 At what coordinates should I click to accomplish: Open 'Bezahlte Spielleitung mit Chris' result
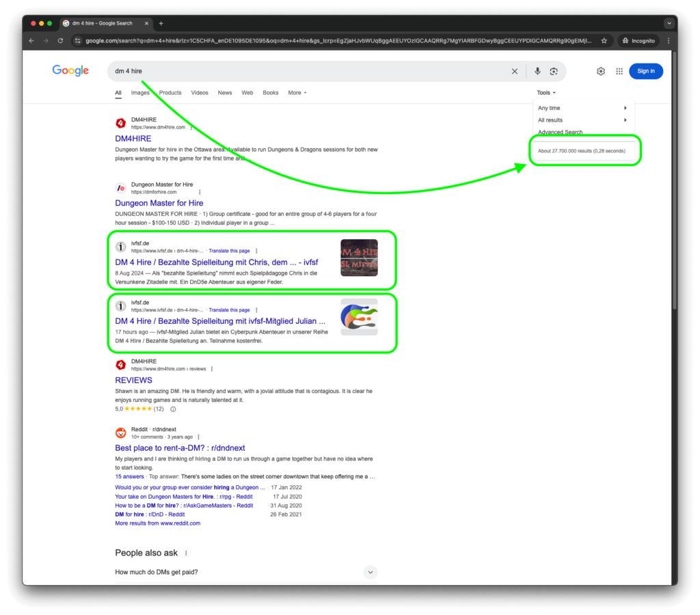(217, 262)
